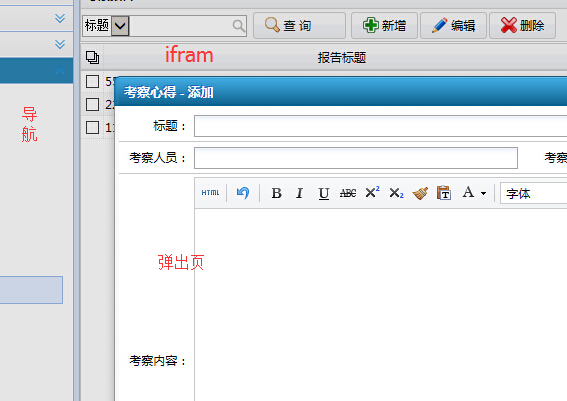Click the 删除 delete button
The image size is (567, 401).
(x=523, y=26)
